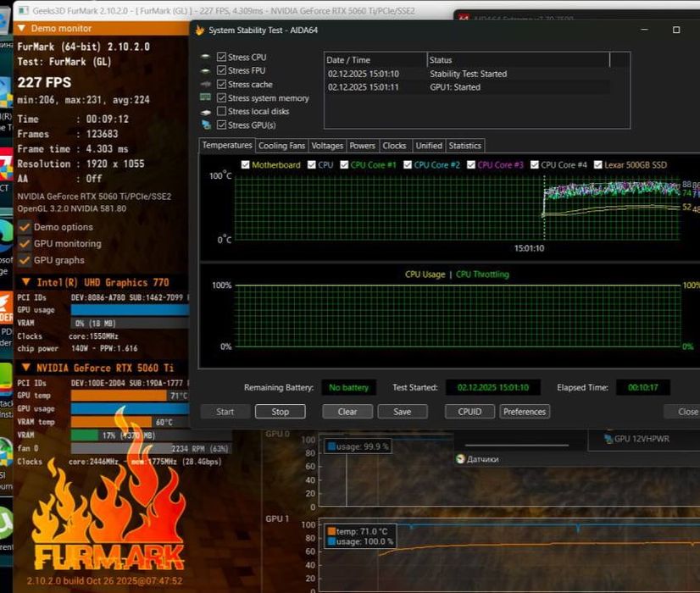Uncheck CPU Core #1 graph checkbox

coord(344,164)
